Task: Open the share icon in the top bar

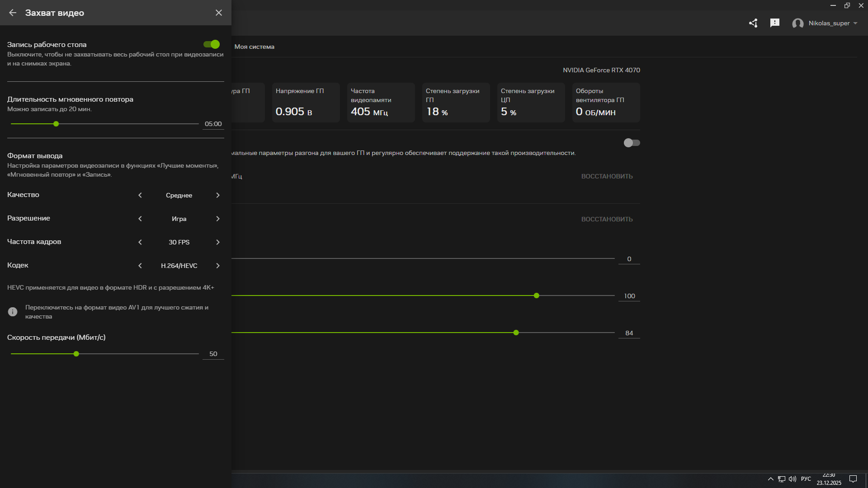Action: 753,23
